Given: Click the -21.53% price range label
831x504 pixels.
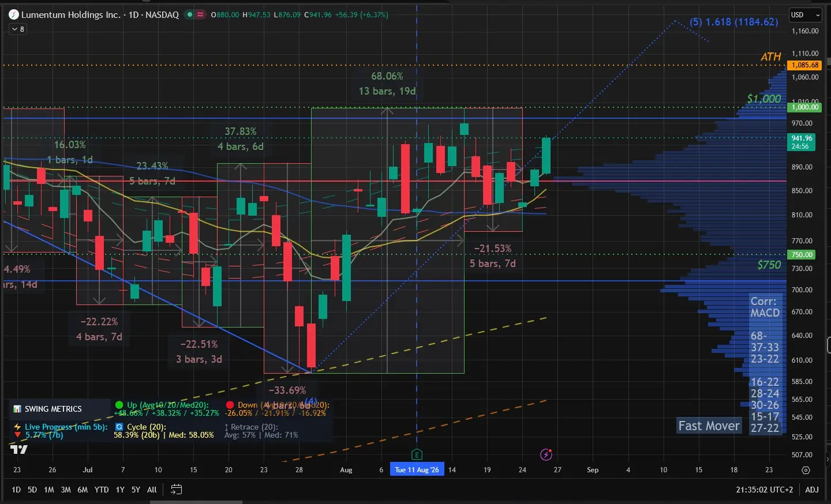Looking at the screenshot, I should (x=493, y=249).
